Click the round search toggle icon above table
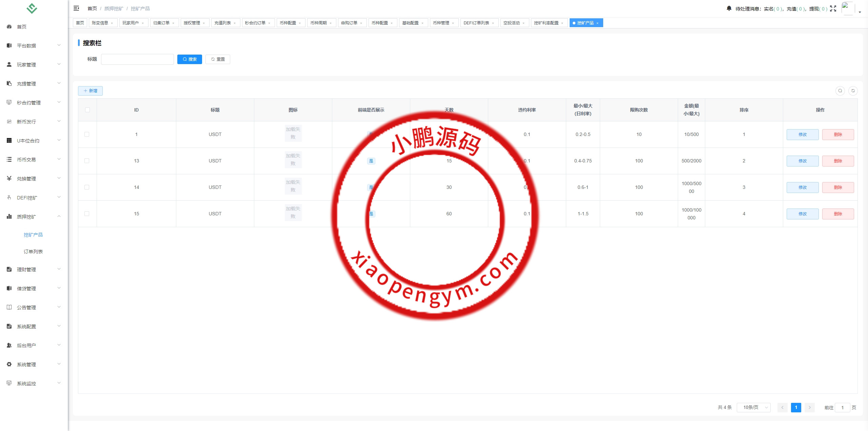Image resolution: width=868 pixels, height=431 pixels. pos(840,91)
